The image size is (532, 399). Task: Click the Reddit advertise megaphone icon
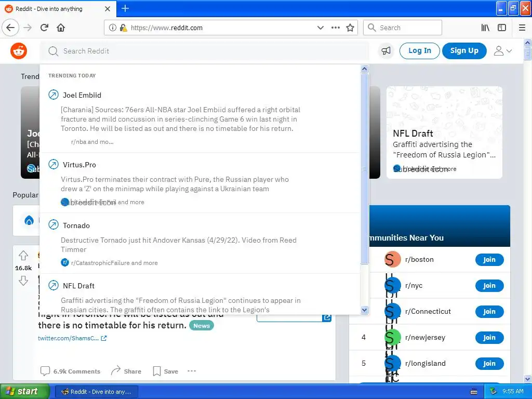click(x=386, y=51)
